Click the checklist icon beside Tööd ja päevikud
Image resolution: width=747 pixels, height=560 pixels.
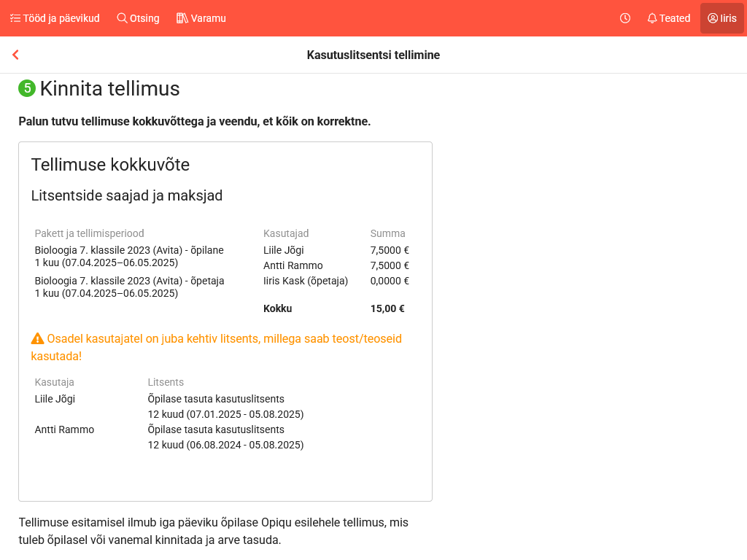click(x=15, y=18)
